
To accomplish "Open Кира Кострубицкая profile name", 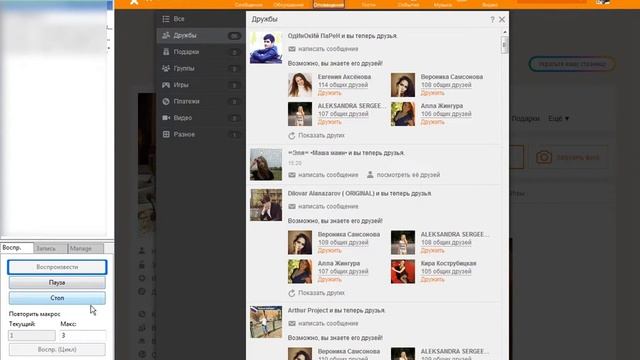I will click(449, 263).
